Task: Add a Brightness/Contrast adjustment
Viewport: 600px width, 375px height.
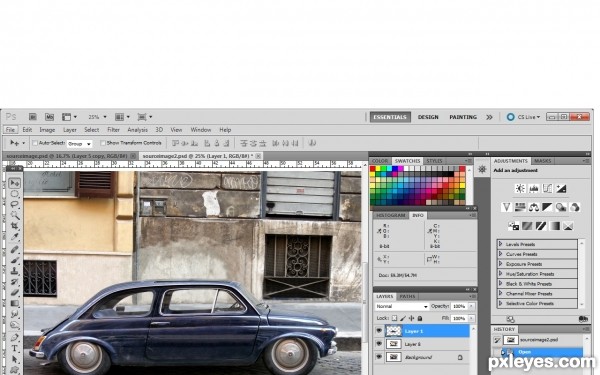Action: pos(520,188)
